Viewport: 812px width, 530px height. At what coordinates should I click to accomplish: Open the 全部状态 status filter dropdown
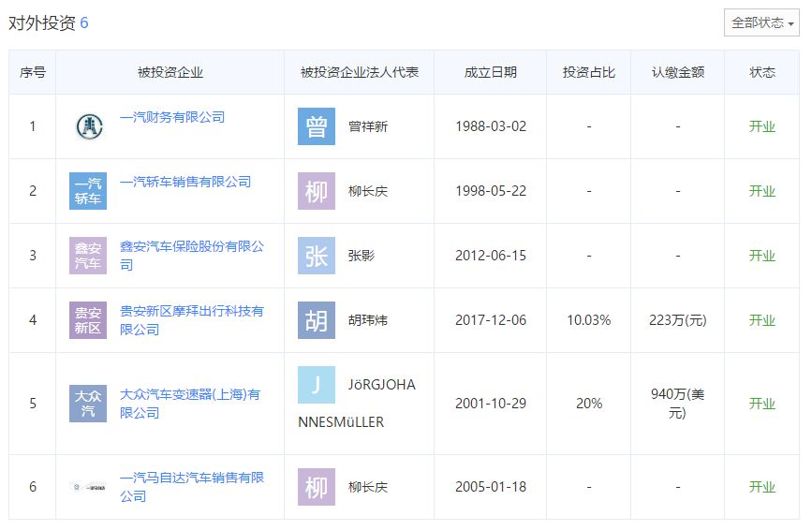point(761,22)
